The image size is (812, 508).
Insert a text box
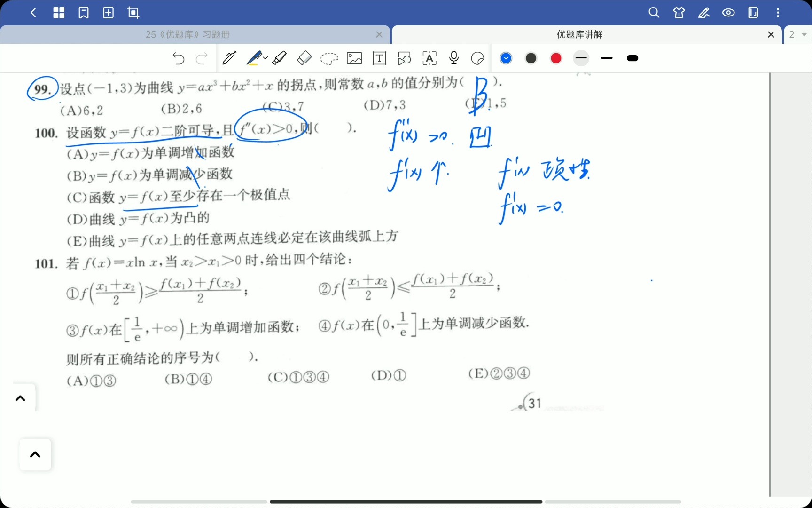(x=379, y=58)
